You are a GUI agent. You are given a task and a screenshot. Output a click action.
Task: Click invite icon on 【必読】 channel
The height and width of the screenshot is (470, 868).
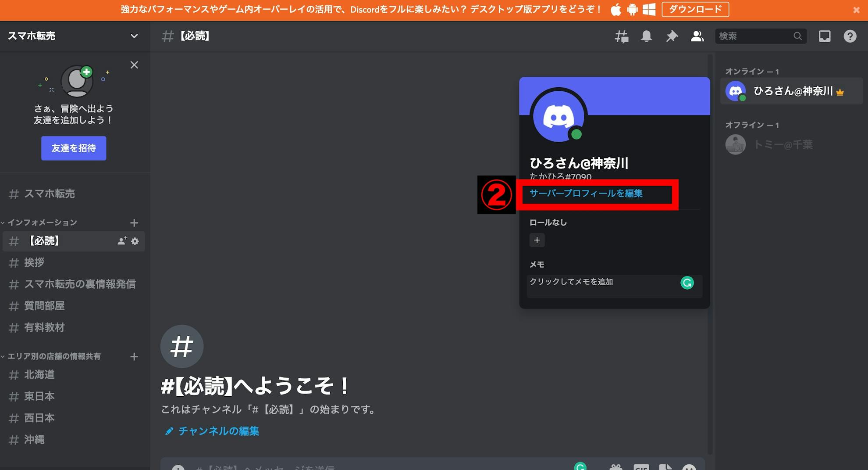(122, 241)
